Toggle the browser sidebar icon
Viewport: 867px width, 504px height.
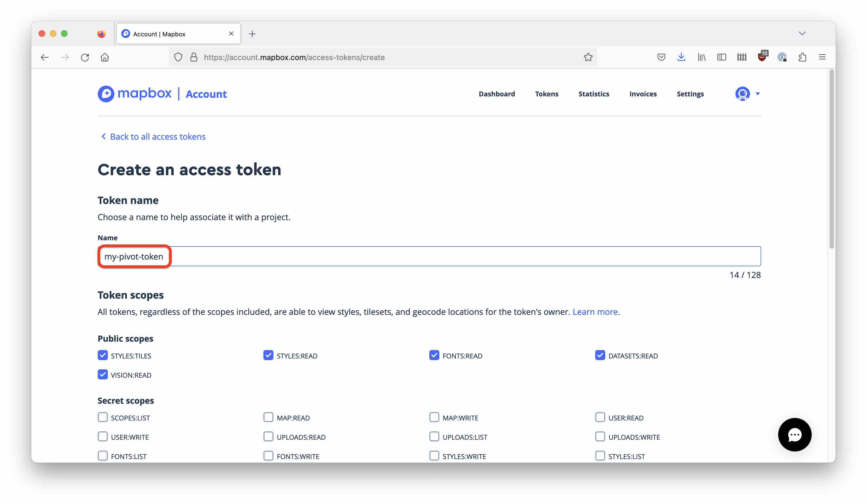tap(721, 57)
